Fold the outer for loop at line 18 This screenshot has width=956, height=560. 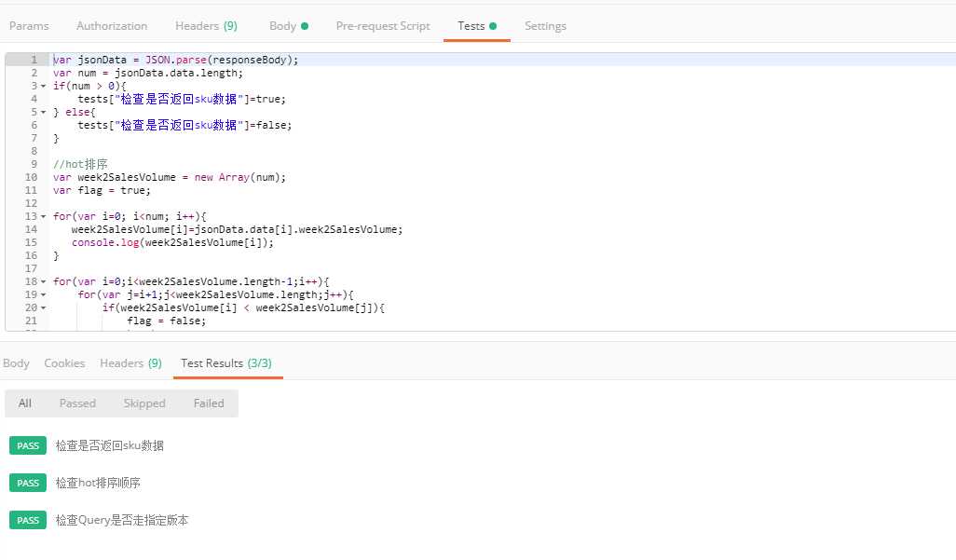click(43, 281)
